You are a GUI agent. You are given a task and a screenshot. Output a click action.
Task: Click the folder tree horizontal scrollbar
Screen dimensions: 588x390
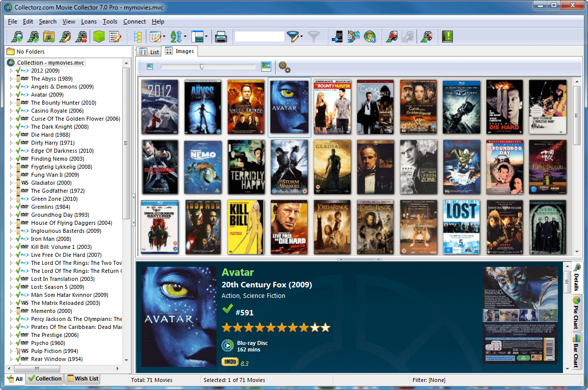point(64,368)
